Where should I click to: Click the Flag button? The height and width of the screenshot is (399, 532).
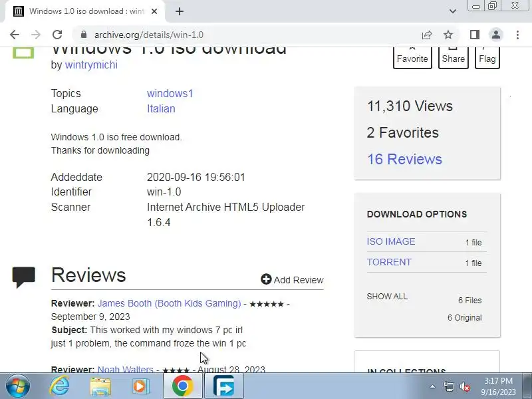pos(487,57)
